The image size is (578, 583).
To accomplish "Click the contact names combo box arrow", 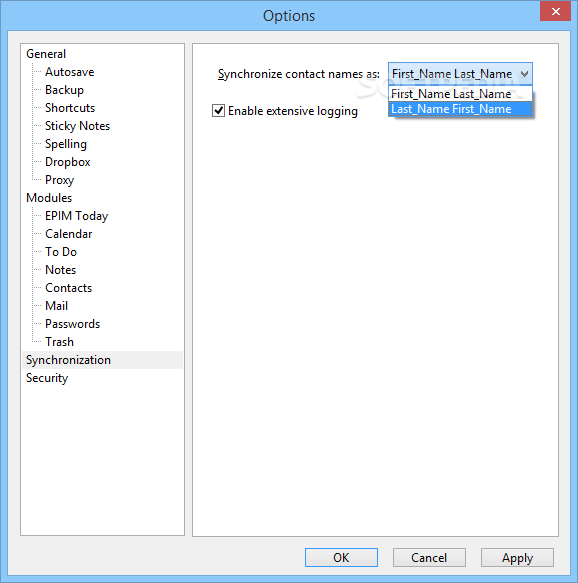I will (x=524, y=74).
